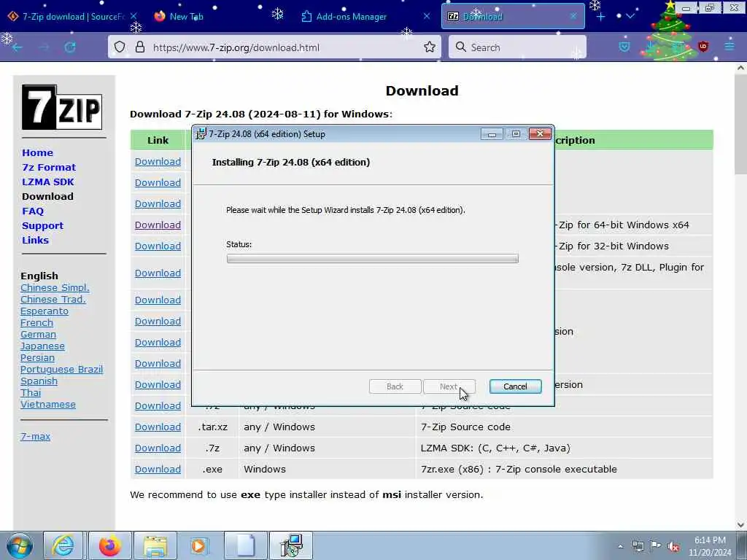
Task: Open the uBlock Origin extension icon
Action: (703, 46)
